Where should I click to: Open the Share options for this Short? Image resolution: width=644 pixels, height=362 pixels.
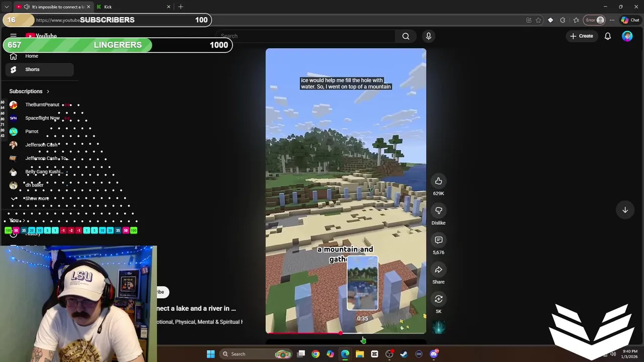point(438,270)
